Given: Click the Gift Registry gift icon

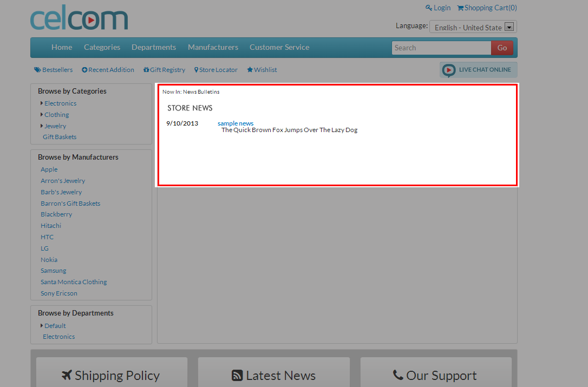Looking at the screenshot, I should (x=146, y=70).
